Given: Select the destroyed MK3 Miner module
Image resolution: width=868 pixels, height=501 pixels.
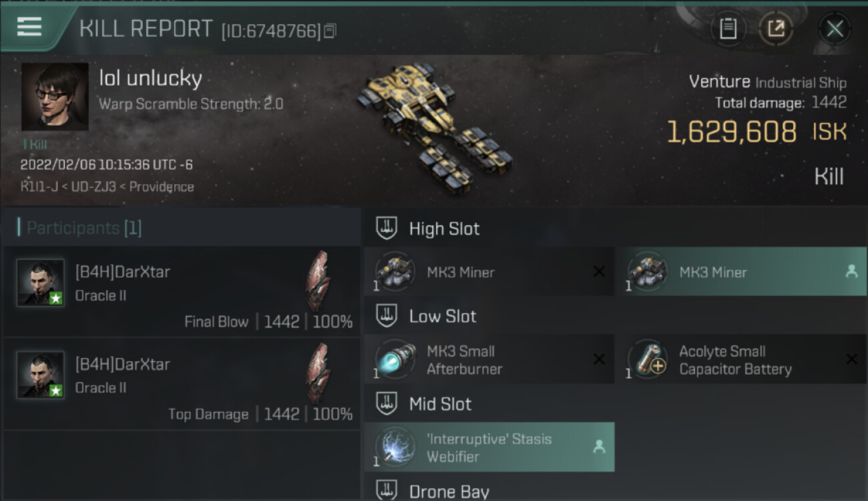Looking at the screenshot, I should [x=489, y=271].
